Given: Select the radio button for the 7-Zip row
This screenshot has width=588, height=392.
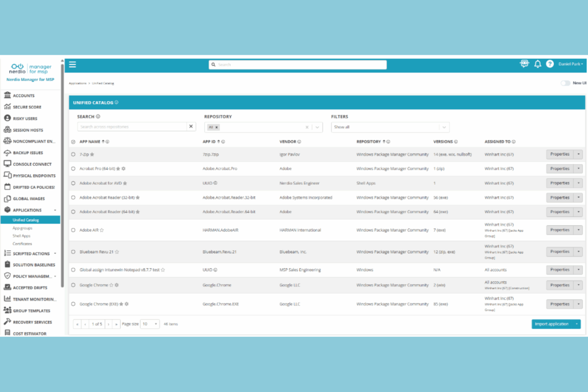Looking at the screenshot, I should 73,154.
